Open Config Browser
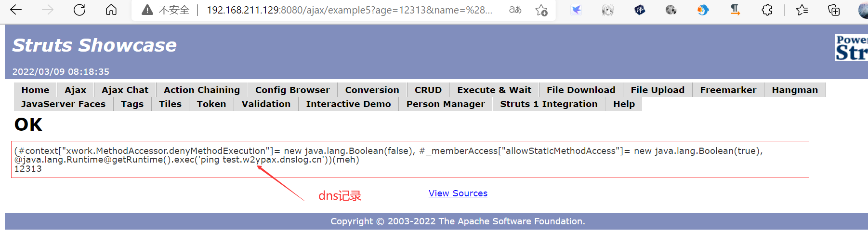Viewport: 868px width, 233px height. (x=292, y=90)
